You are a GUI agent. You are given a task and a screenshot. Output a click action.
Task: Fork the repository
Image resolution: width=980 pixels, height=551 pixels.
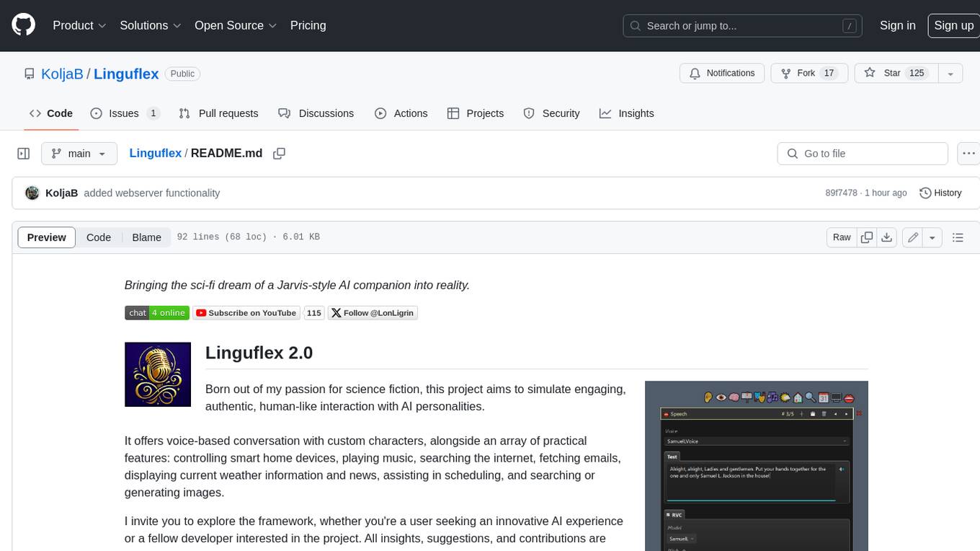pyautogui.click(x=809, y=73)
